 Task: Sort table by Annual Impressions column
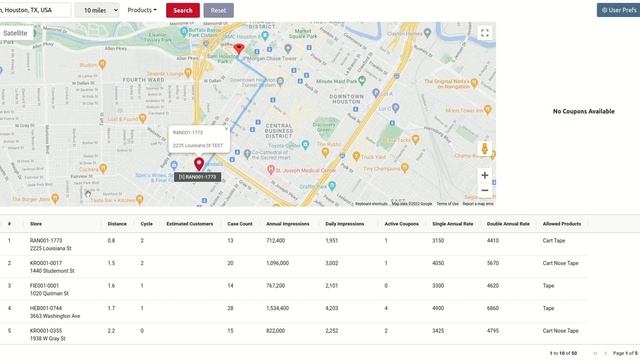click(x=287, y=224)
